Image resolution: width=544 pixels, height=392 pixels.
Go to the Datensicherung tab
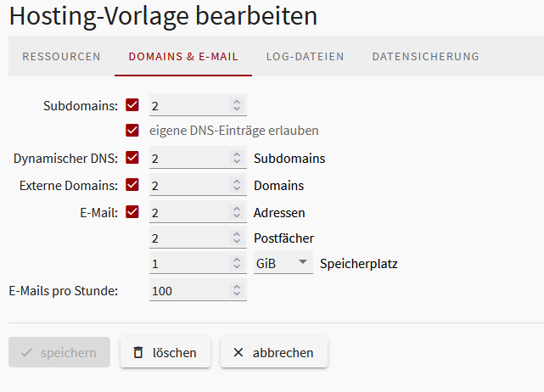[425, 57]
